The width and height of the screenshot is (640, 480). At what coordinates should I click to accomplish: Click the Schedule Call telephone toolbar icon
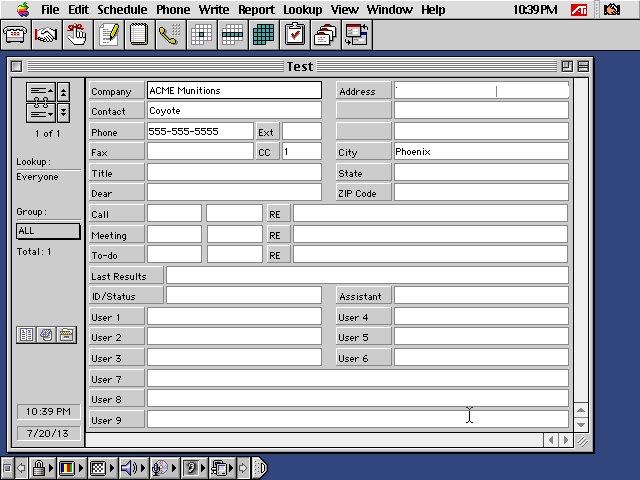pyautogui.click(x=15, y=35)
